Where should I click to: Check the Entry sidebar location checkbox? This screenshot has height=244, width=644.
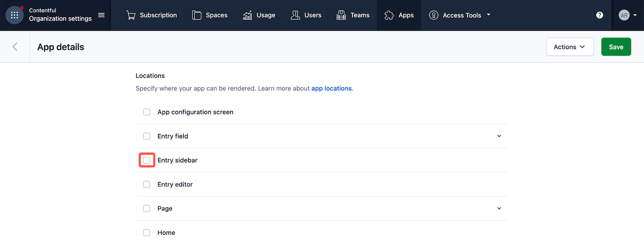tap(147, 160)
